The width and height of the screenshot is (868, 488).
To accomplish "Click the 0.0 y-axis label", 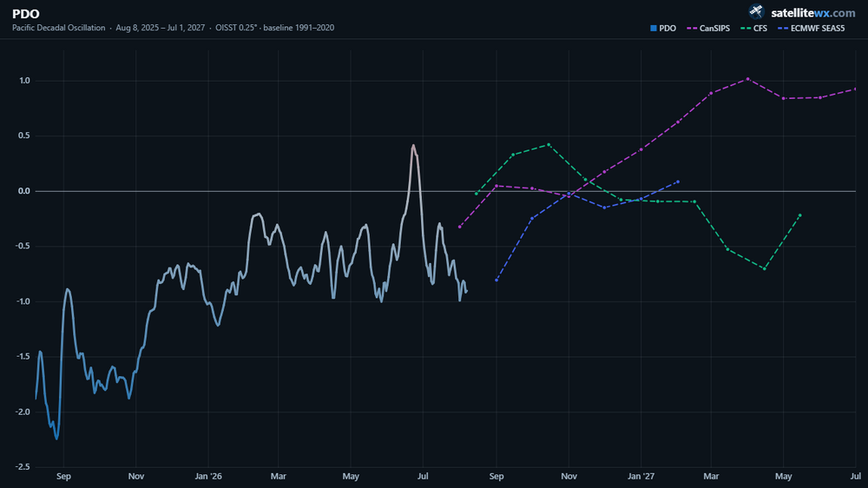I will [24, 191].
